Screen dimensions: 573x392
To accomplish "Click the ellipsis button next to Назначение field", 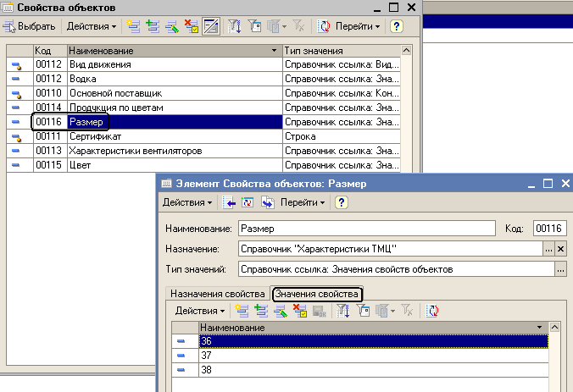I will pyautogui.click(x=548, y=249).
